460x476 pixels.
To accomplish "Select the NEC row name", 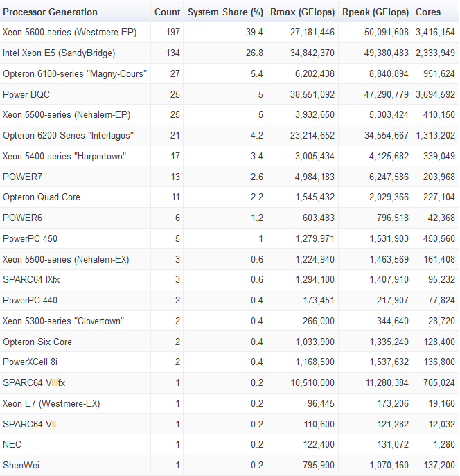I will point(12,444).
